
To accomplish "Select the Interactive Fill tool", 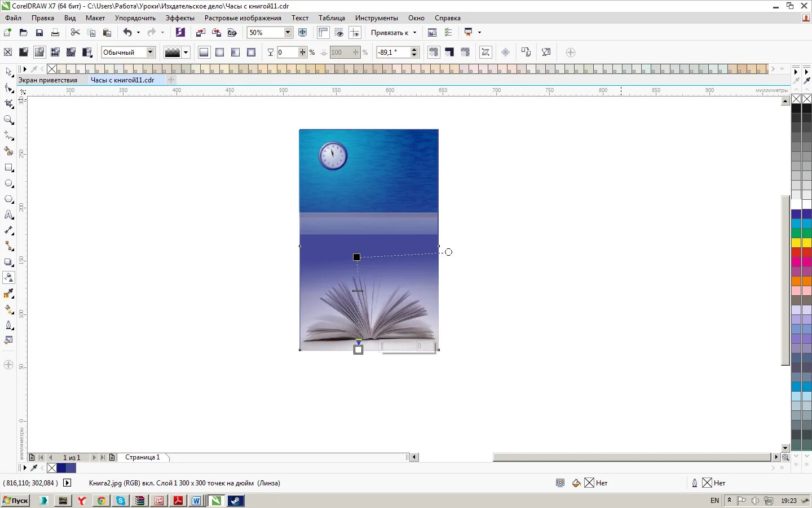I will (x=8, y=309).
